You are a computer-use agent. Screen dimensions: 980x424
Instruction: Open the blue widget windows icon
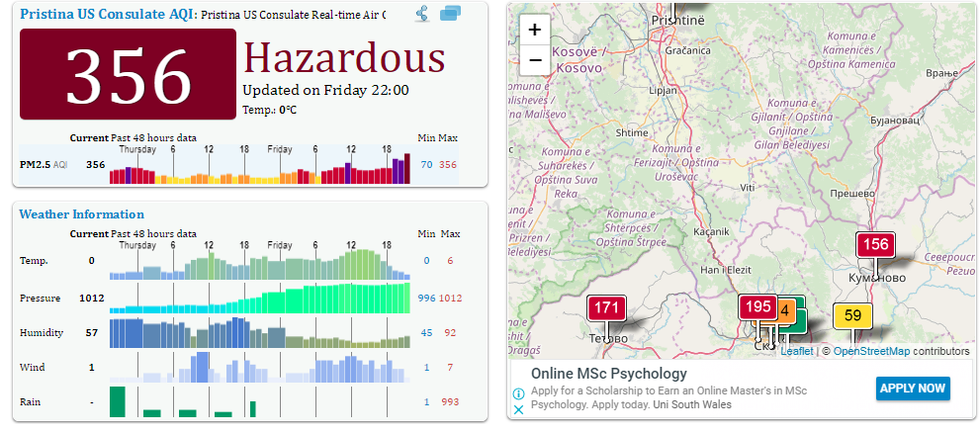[x=450, y=14]
